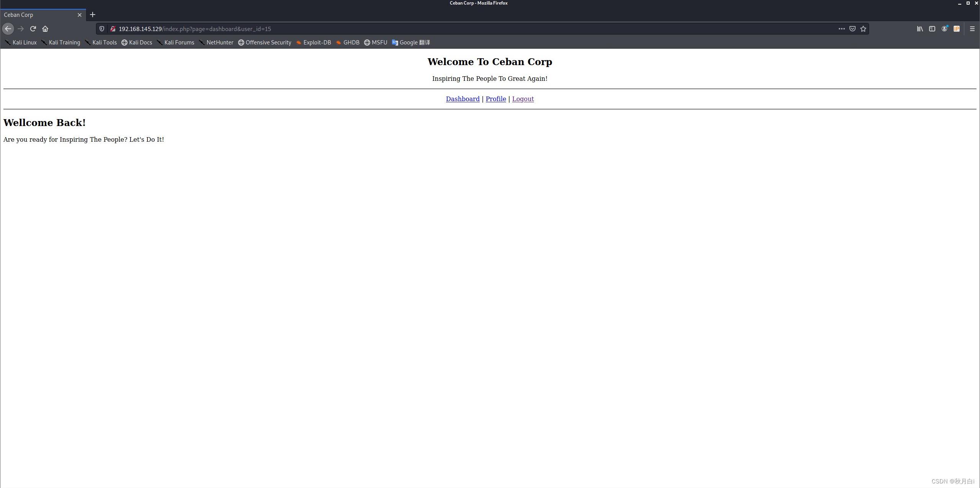Save the page with the Pocket icon
The height and width of the screenshot is (488, 980).
point(852,29)
